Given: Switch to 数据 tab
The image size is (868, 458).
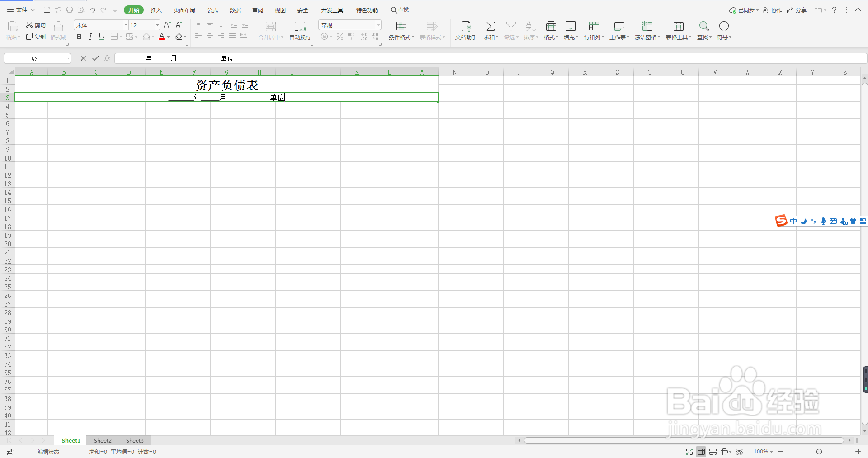Looking at the screenshot, I should 235,10.
